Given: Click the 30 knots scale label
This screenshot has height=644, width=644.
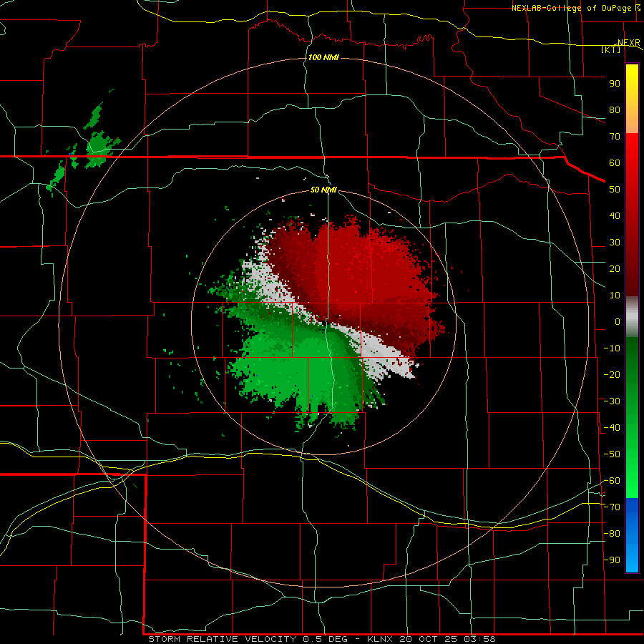Looking at the screenshot, I should click(x=615, y=243).
